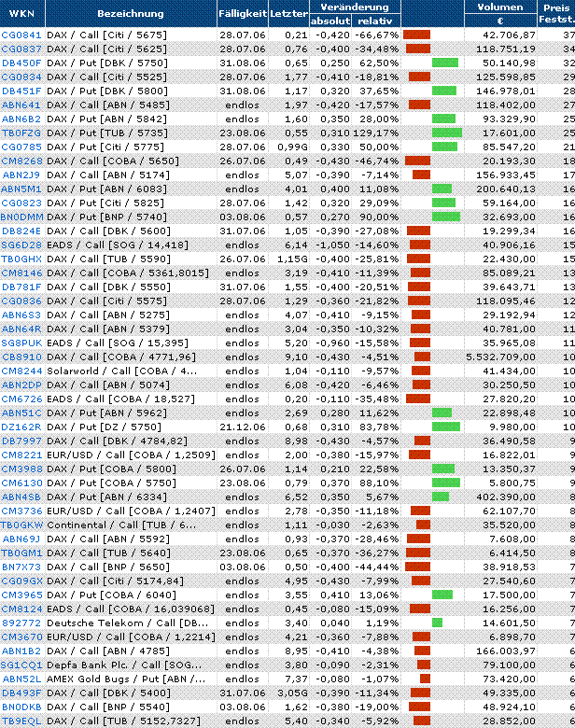Select the volume value 166.003,97
This screenshot has height=728, width=575.
pos(506,651)
